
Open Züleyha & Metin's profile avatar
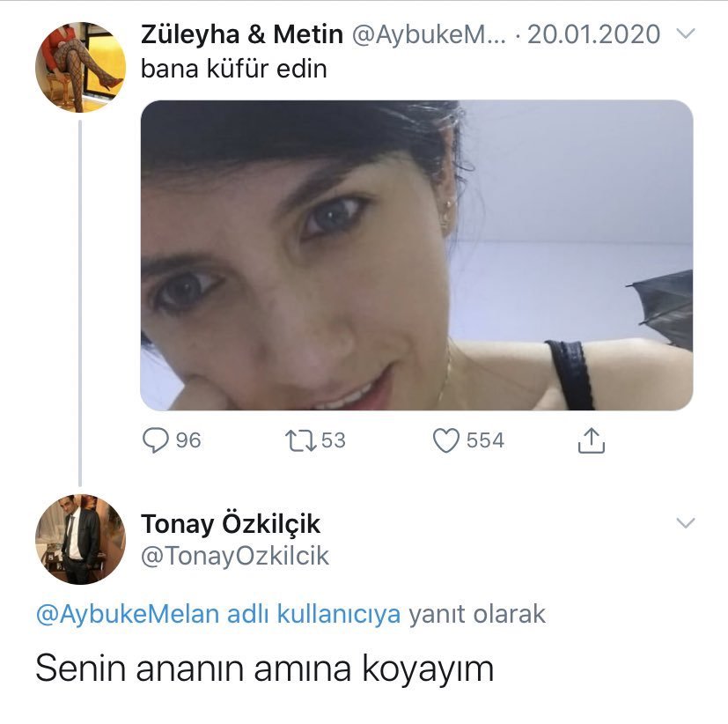point(80,67)
